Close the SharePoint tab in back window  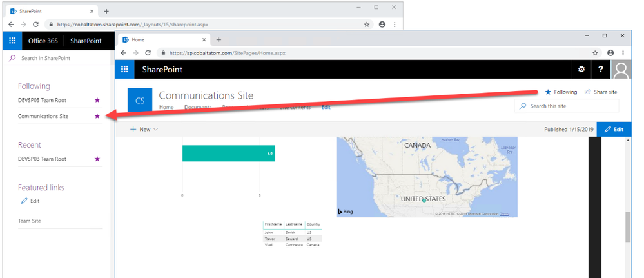[x=91, y=11]
